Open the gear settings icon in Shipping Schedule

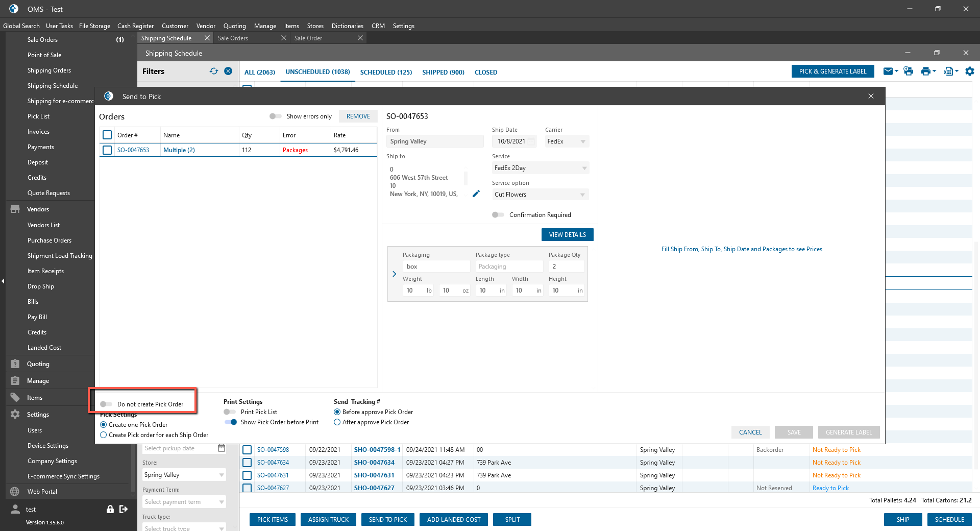pos(969,71)
